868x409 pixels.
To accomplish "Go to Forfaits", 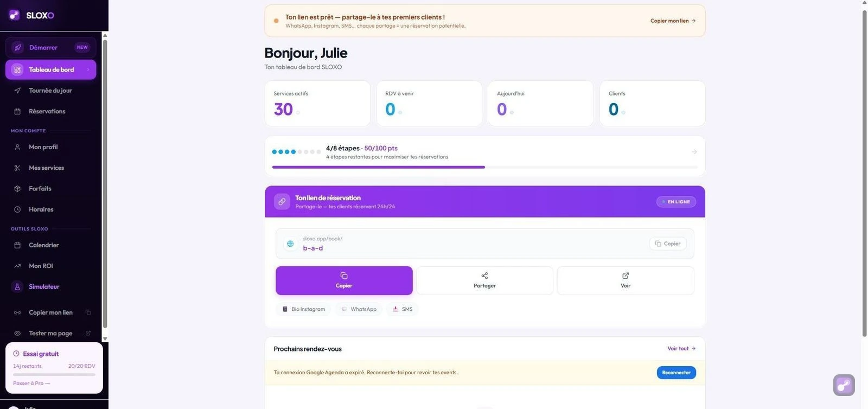I will pyautogui.click(x=51, y=189).
